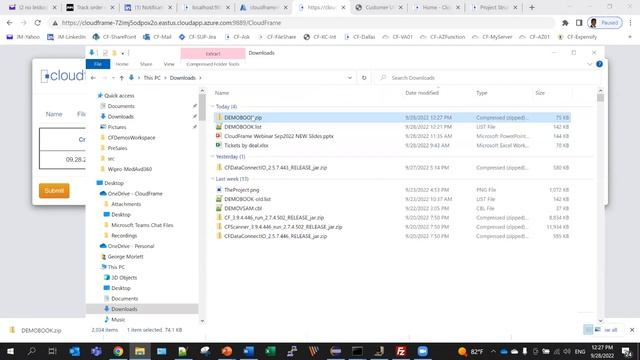Select DEMOBOOK.list file
Image resolution: width=640 pixels, height=360 pixels.
point(242,127)
